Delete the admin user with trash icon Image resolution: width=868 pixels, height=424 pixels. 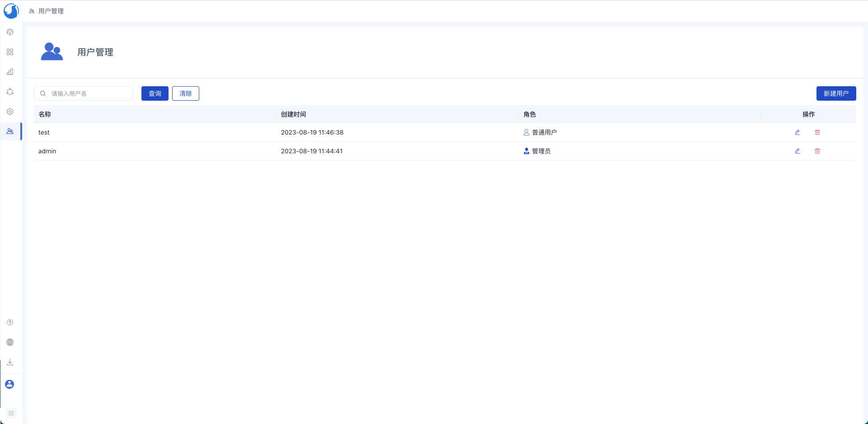tap(817, 151)
